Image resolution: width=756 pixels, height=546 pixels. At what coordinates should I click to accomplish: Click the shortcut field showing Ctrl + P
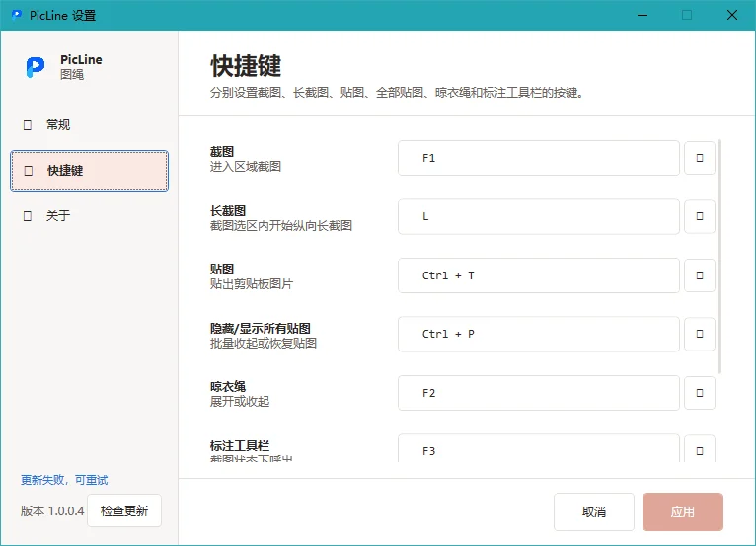pos(539,334)
